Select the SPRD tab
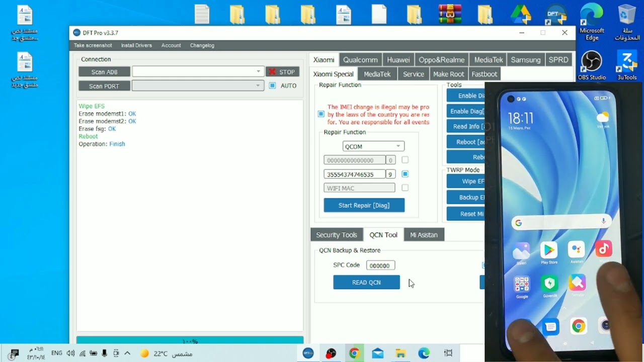The height and width of the screenshot is (362, 644). 558,60
